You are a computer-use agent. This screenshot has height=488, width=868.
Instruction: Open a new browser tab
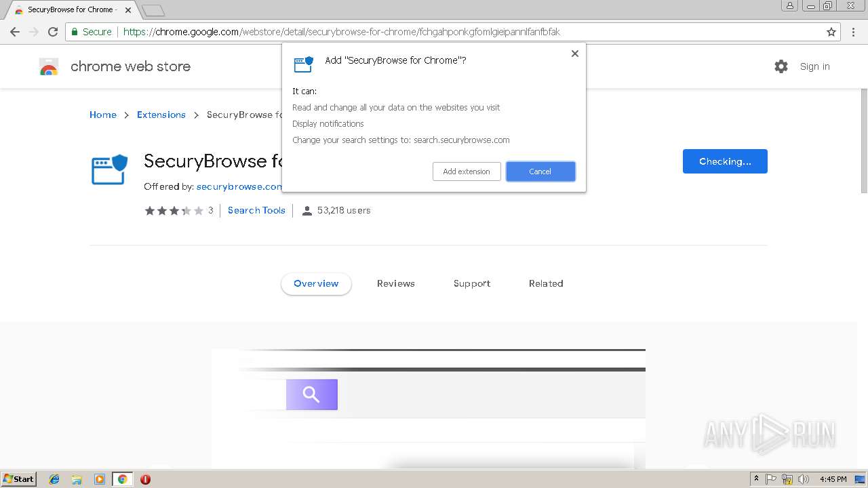153,10
